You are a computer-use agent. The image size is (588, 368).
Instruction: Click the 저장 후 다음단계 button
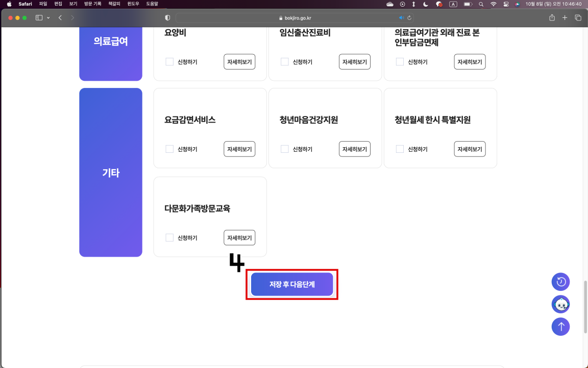[291, 284]
